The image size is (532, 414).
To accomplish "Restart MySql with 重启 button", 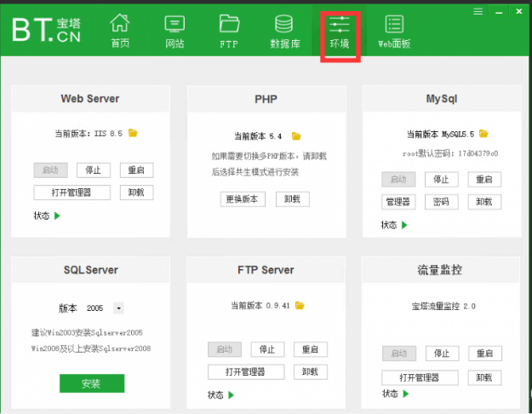I will [484, 180].
